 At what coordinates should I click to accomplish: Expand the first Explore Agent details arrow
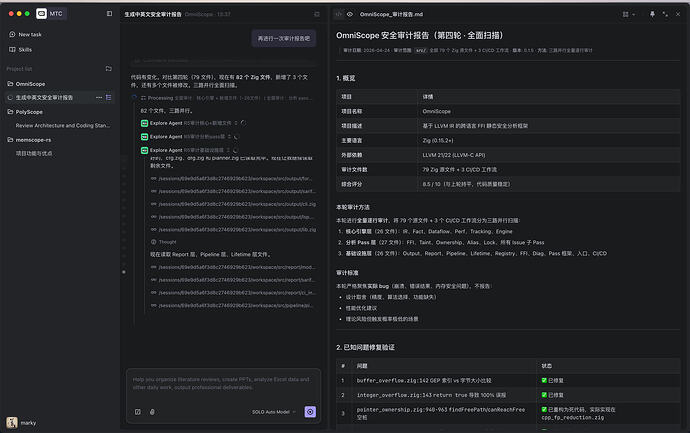coord(236,123)
